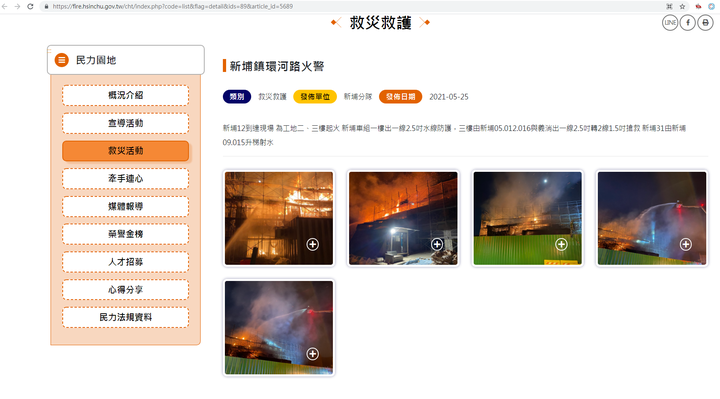Enlarge fifth photo with plus icon
Viewport: 720px width, 399px height.
click(313, 354)
